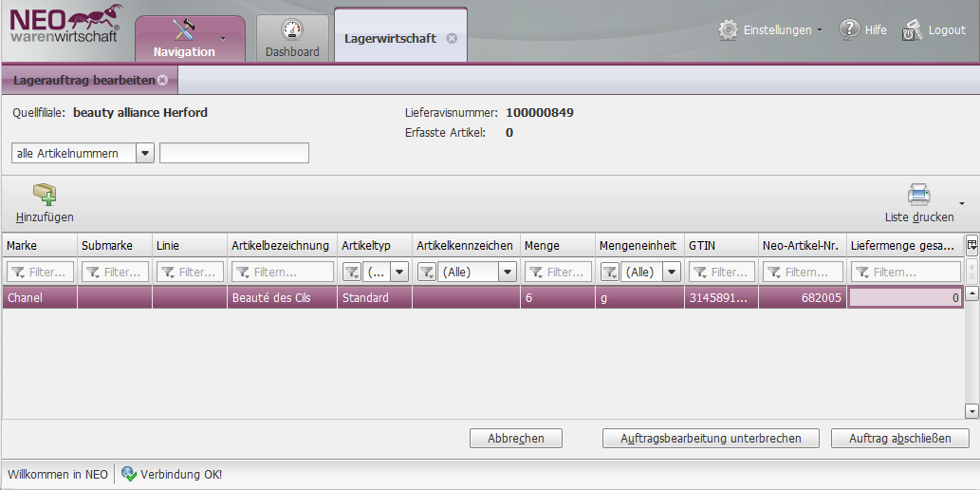
Task: Focus the article number search field
Action: point(234,153)
